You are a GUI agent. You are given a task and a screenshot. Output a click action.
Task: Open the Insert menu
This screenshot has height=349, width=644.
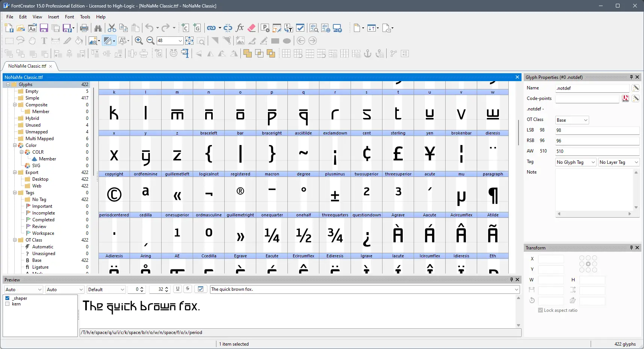(53, 17)
